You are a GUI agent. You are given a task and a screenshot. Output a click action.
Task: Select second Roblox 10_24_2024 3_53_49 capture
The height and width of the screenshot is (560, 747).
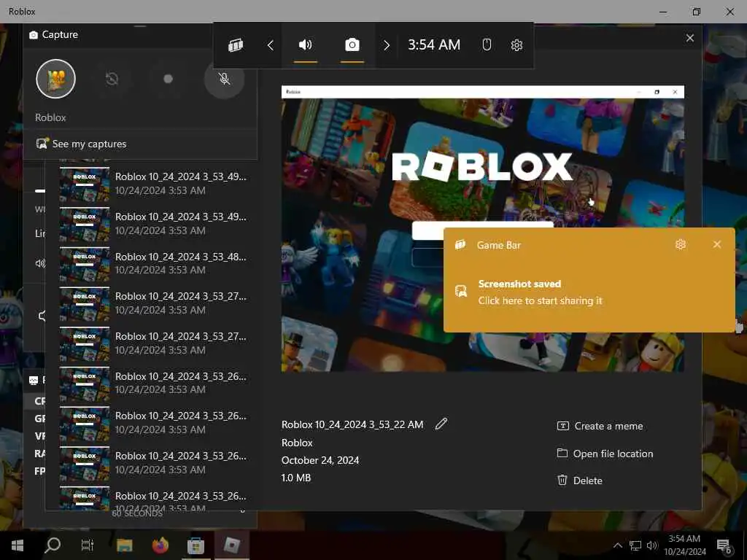click(x=153, y=223)
